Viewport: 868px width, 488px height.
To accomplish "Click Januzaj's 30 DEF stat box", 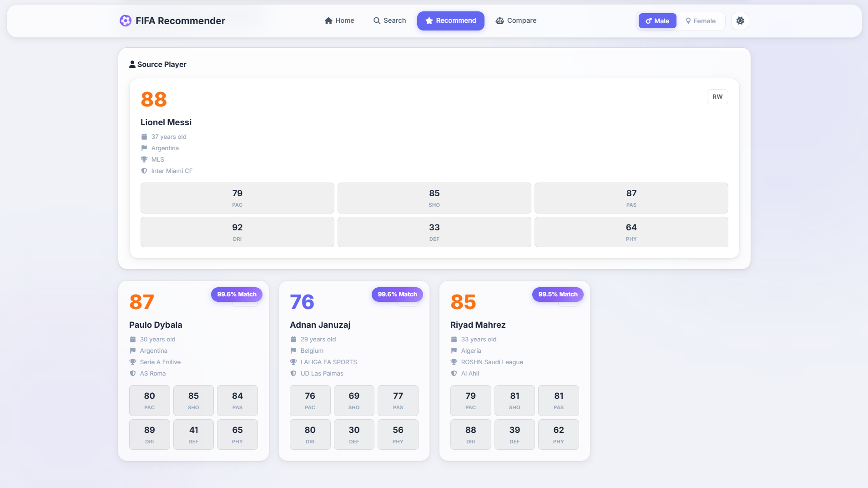I will pyautogui.click(x=354, y=435).
